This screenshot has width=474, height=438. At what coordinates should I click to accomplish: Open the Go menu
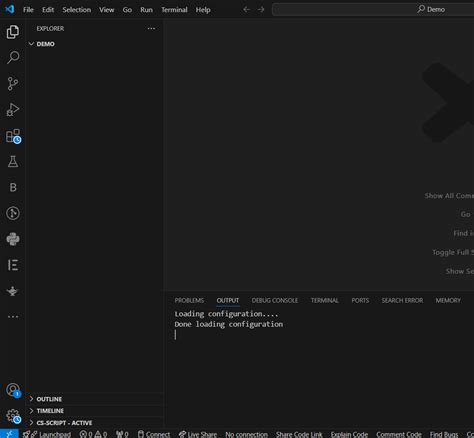pos(127,10)
